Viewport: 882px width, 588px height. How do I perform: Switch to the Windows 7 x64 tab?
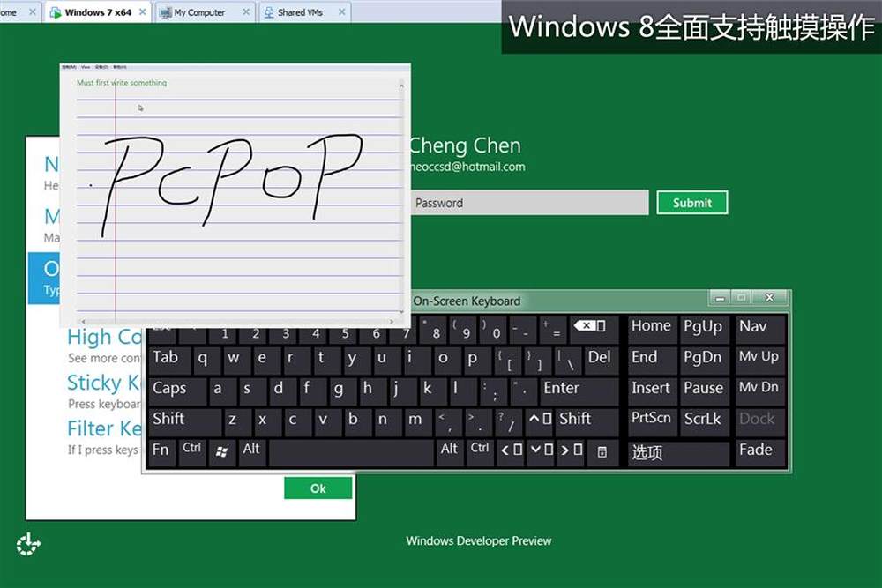[97, 11]
